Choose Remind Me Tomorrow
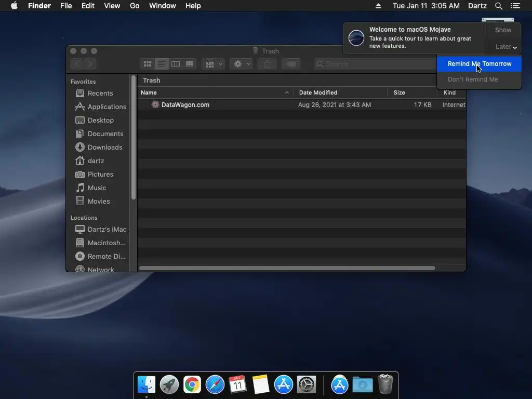The height and width of the screenshot is (399, 532). click(479, 64)
